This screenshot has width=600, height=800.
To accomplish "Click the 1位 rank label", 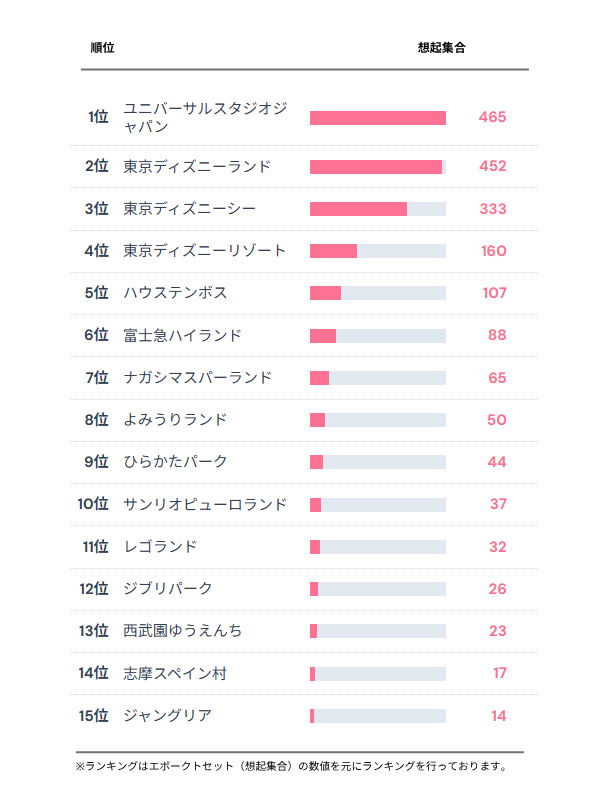I will pos(97,117).
